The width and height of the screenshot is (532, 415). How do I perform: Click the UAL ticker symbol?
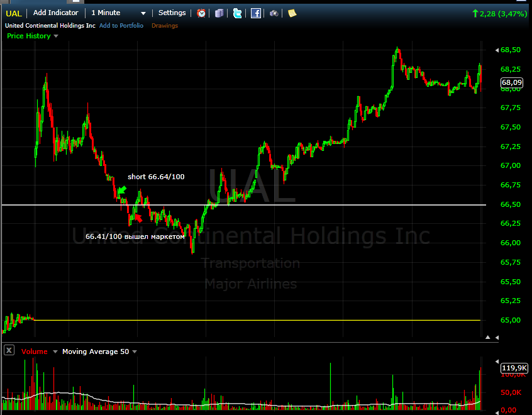(x=14, y=13)
